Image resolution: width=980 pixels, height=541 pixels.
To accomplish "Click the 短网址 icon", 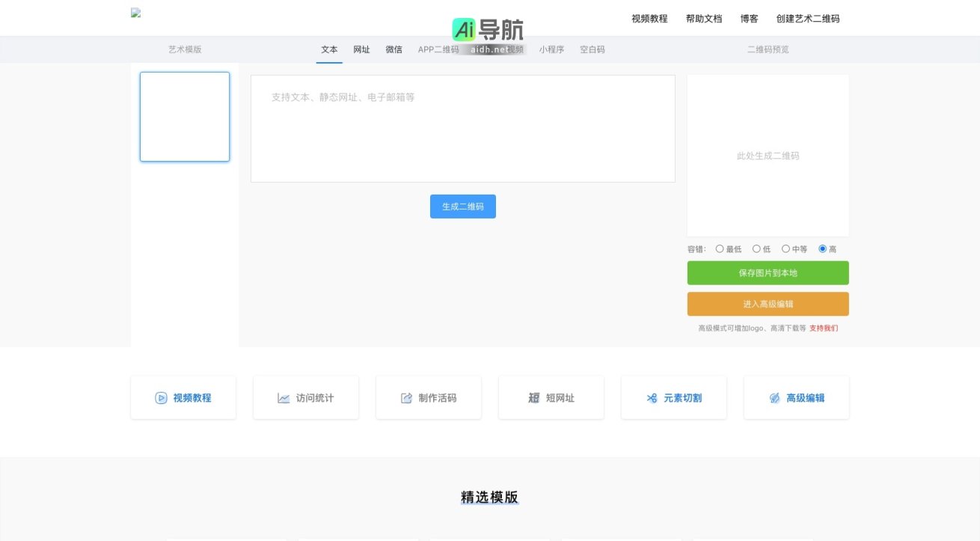I will 533,398.
